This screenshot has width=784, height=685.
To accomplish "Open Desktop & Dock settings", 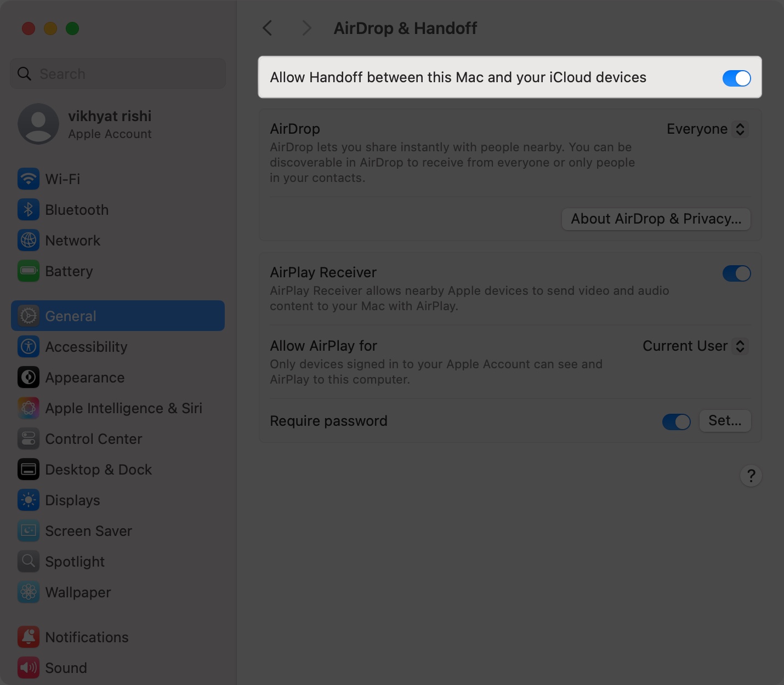I will coord(99,469).
